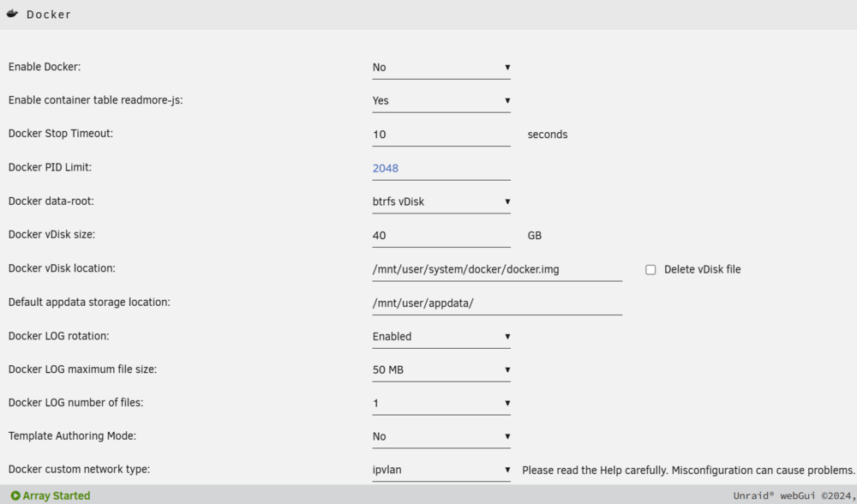Click Docker LOG number of files label
857x504 pixels.
coord(75,403)
